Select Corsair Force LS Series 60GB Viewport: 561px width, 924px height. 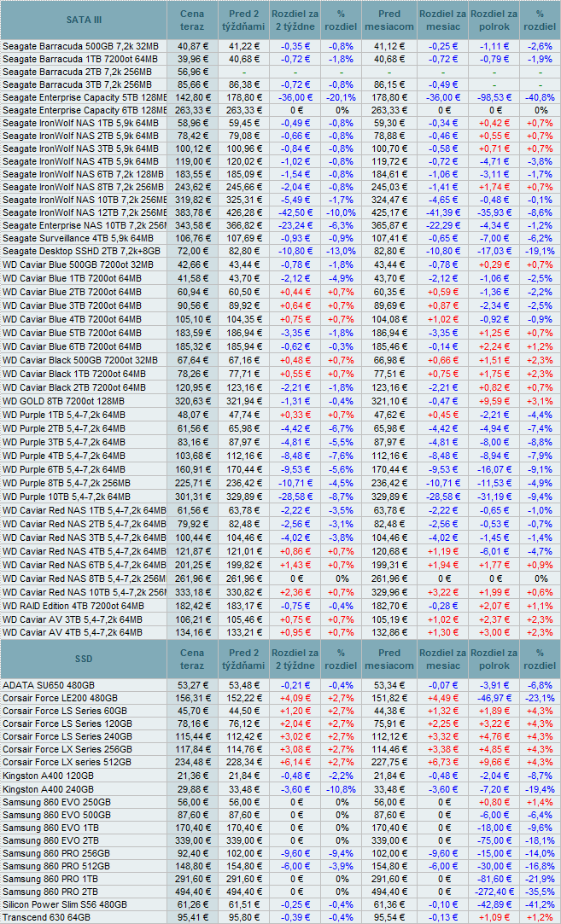pyautogui.click(x=65, y=712)
